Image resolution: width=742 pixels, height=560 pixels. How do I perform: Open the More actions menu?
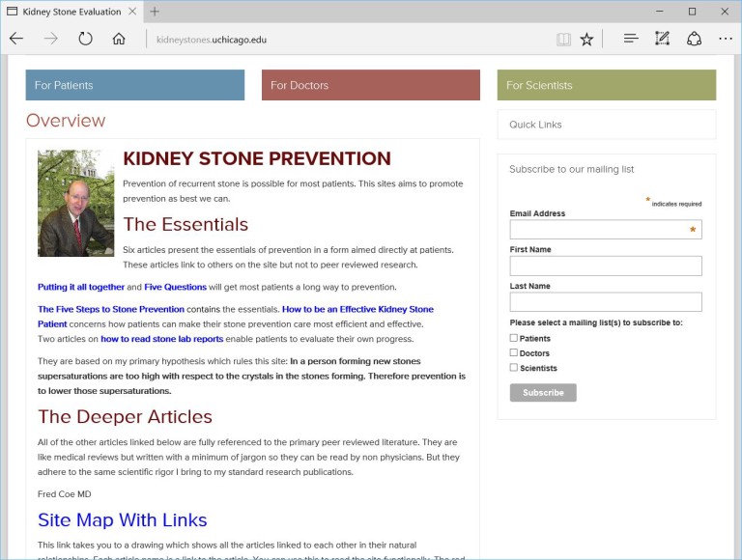point(726,39)
